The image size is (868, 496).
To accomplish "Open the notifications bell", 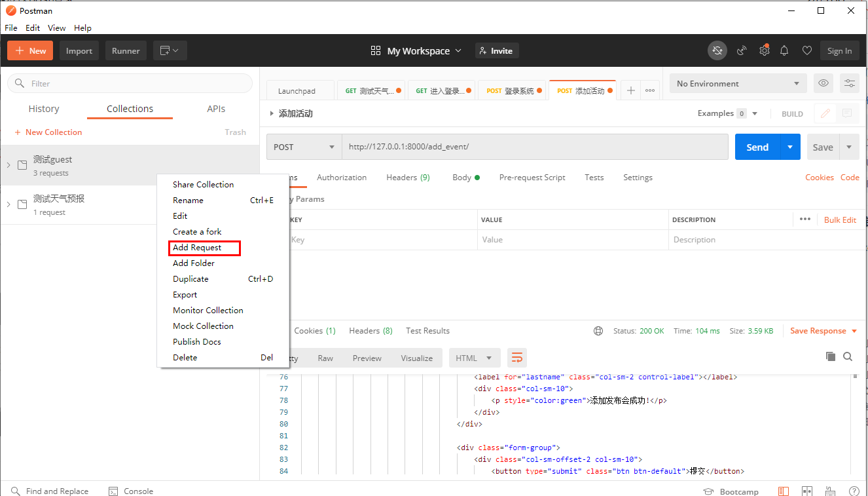I will point(784,50).
